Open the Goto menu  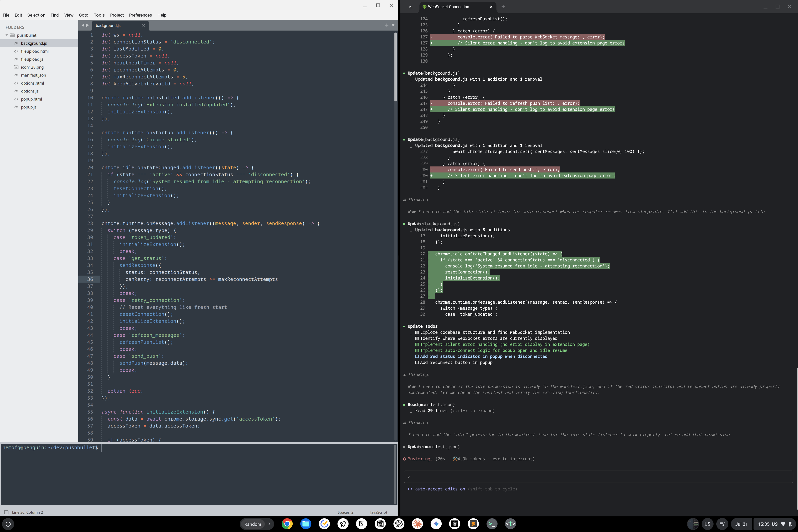[84, 15]
